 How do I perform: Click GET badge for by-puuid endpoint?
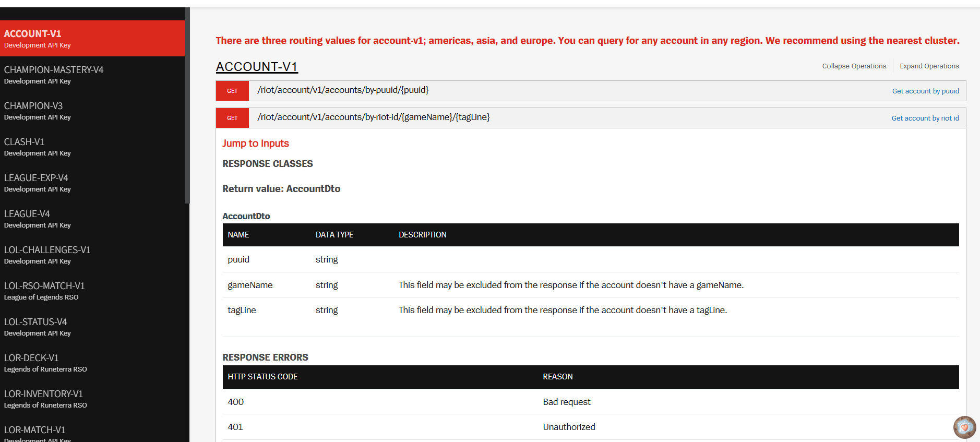click(232, 91)
